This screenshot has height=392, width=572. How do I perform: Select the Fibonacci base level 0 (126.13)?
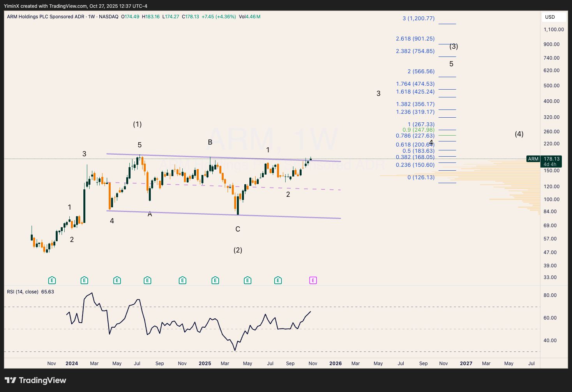(x=421, y=177)
